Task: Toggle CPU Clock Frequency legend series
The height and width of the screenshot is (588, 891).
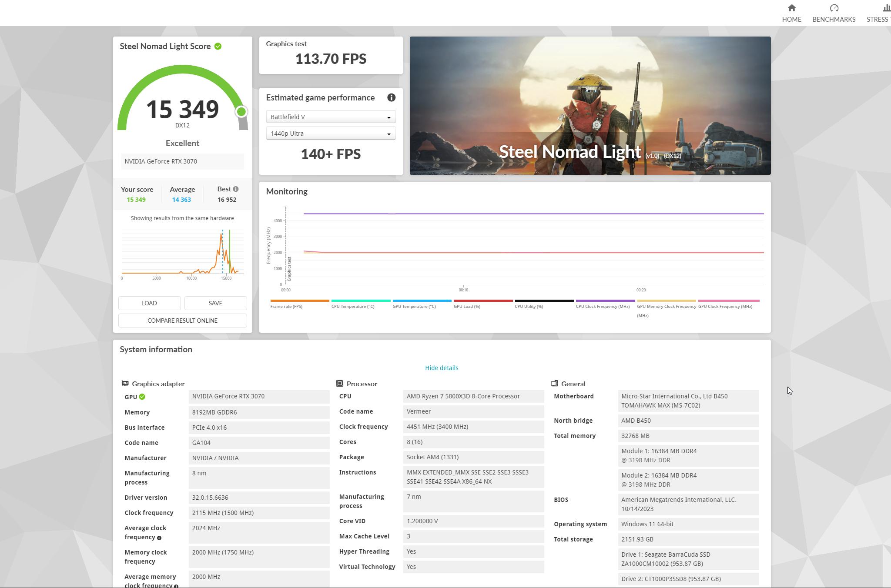Action: pos(603,306)
